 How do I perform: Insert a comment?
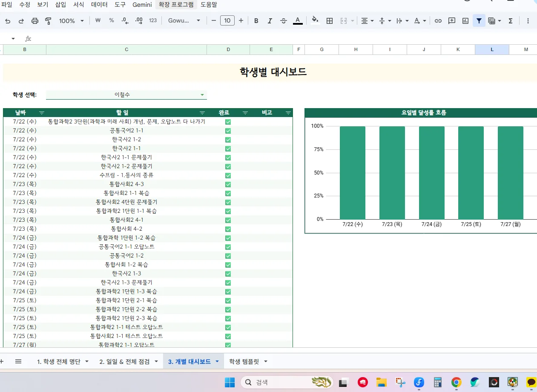tap(452, 20)
